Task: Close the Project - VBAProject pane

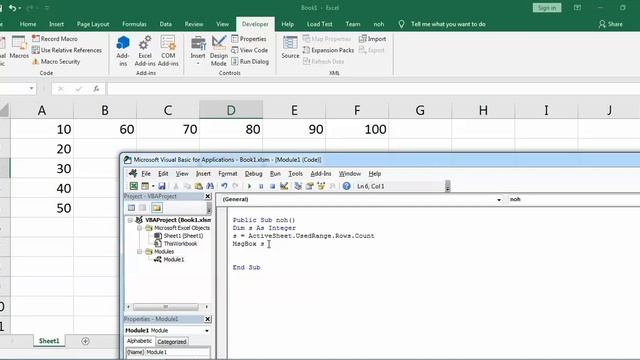Action: click(208, 196)
